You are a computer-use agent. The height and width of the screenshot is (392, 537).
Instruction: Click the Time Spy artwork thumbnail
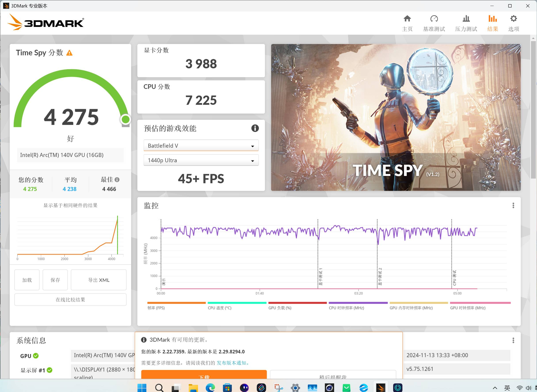pos(396,117)
